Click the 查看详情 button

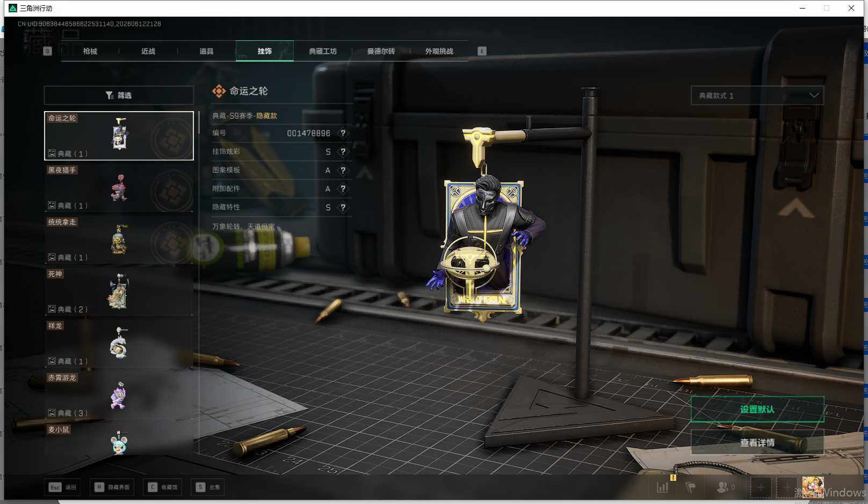coord(757,442)
